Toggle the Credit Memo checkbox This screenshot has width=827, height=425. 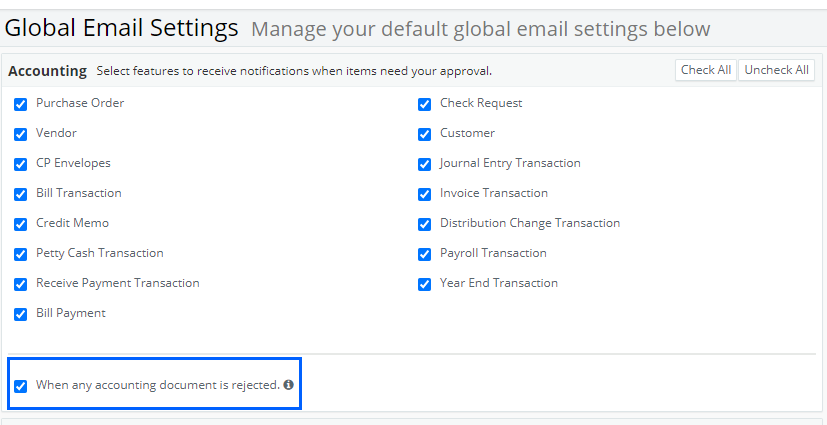pos(21,224)
